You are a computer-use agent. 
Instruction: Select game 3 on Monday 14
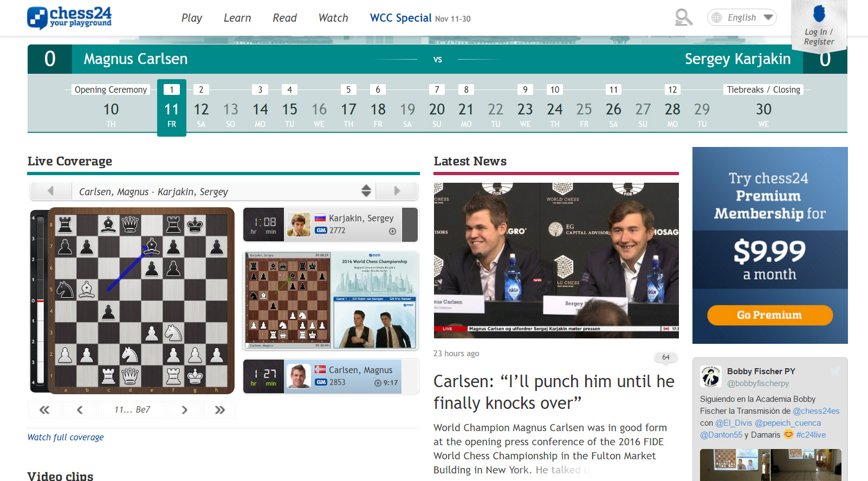(260, 107)
